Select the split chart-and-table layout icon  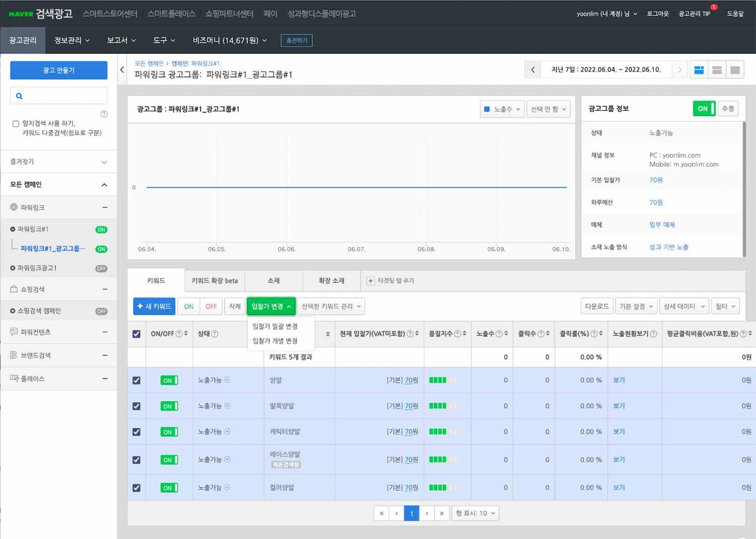point(717,70)
